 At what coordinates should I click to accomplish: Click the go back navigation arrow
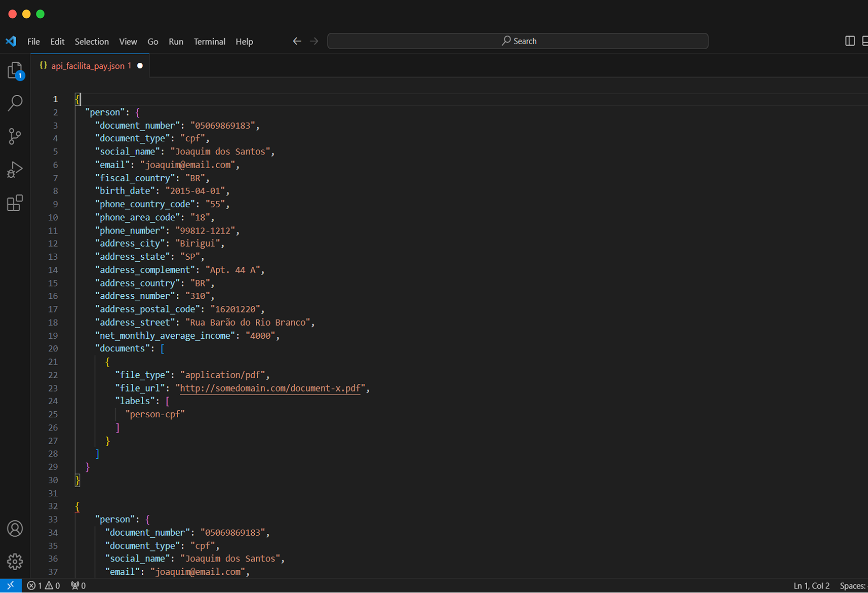(297, 42)
